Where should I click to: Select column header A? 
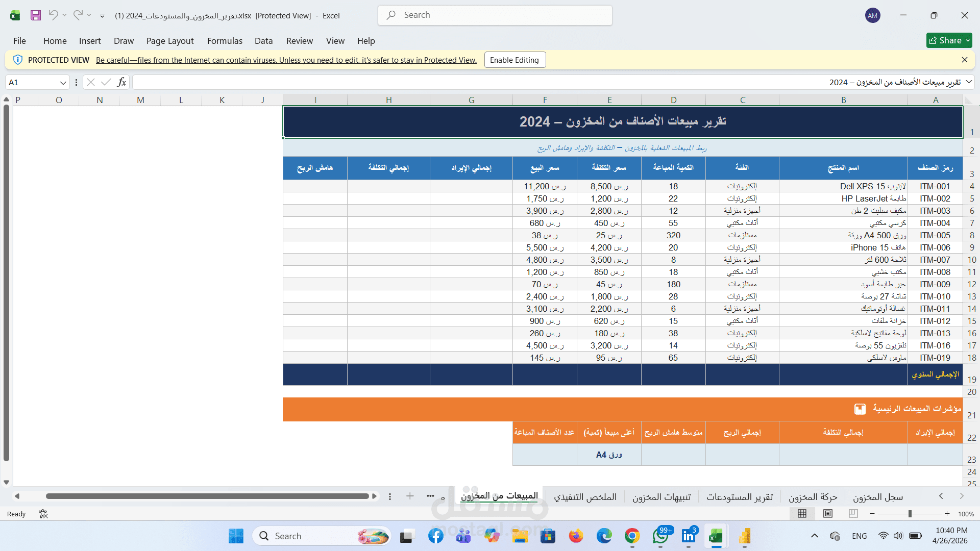[936, 100]
